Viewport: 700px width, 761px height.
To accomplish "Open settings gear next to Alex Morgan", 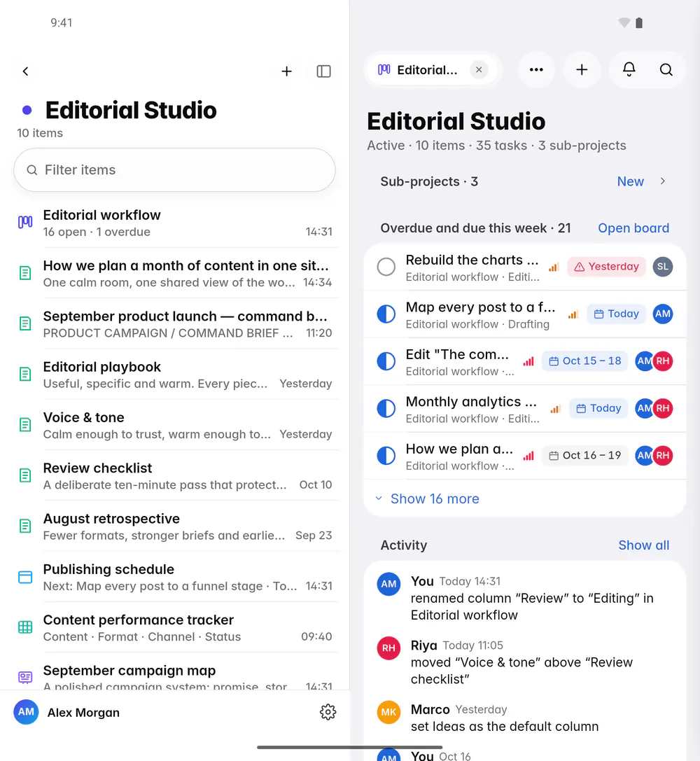I will tap(328, 712).
